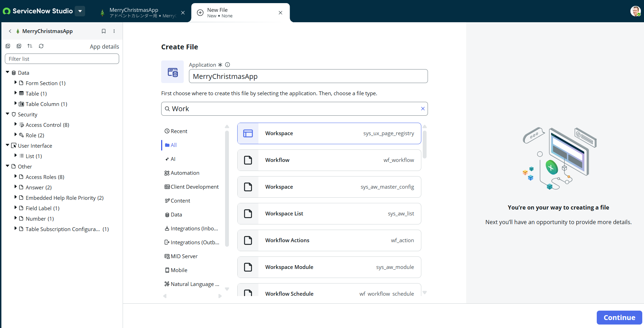Open the user profile avatar menu

[x=635, y=11]
